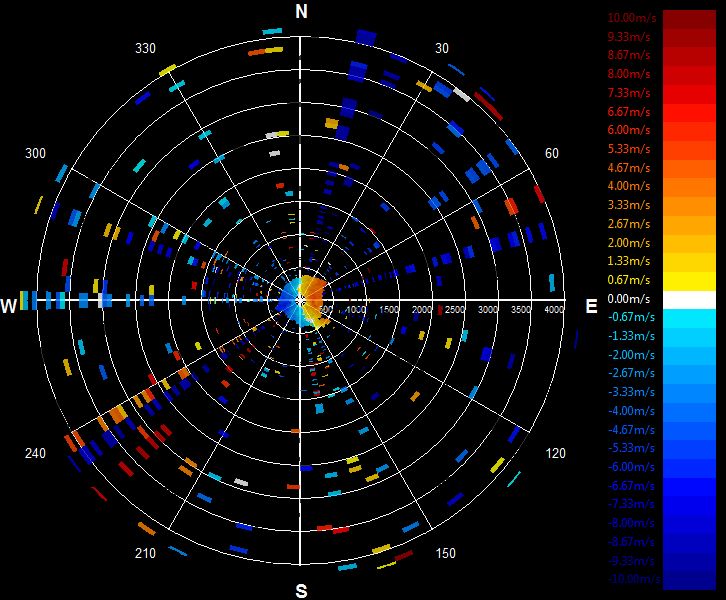The image size is (726, 600).
Task: Click the S compass label
Action: click(301, 591)
